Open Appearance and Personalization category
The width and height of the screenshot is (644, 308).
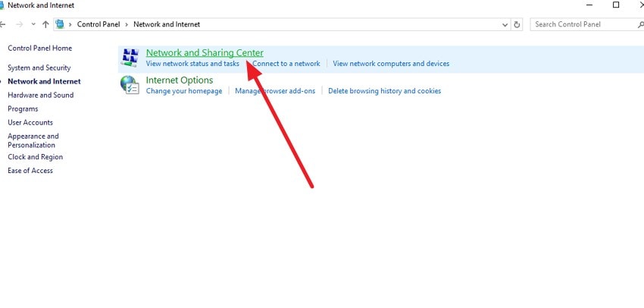click(33, 140)
